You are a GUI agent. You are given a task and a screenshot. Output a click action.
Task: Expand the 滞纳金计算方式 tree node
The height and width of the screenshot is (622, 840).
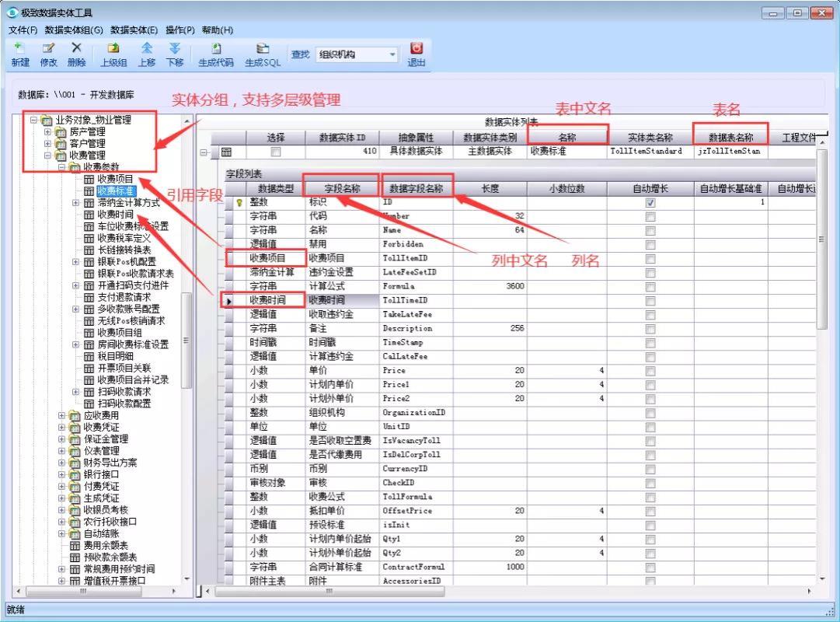coord(75,203)
